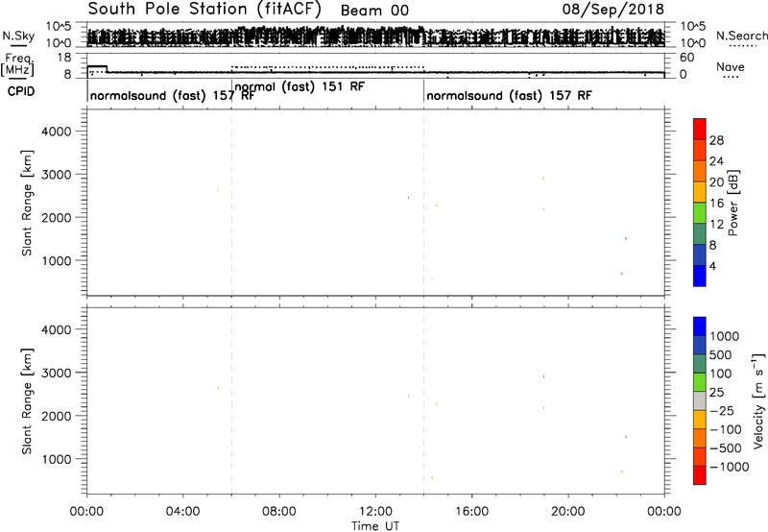Click the "28" label on the Power color bar
This screenshot has height=532, width=768.
pyautogui.click(x=716, y=140)
